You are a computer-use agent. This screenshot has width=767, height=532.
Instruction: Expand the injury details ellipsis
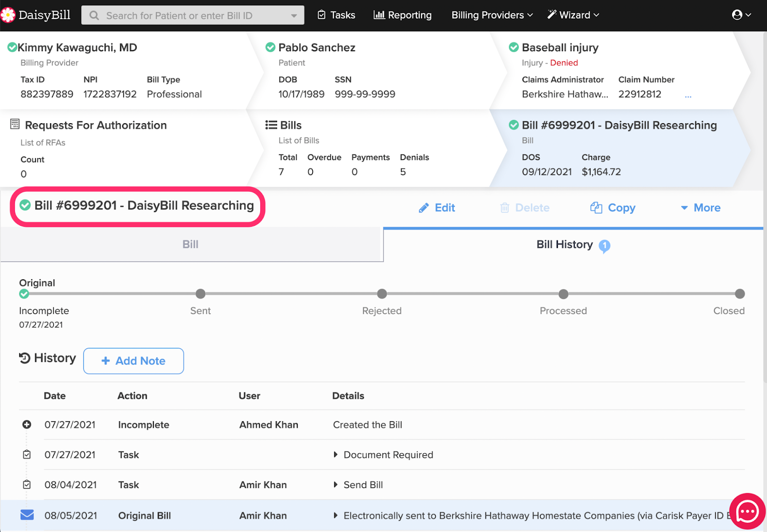click(688, 96)
